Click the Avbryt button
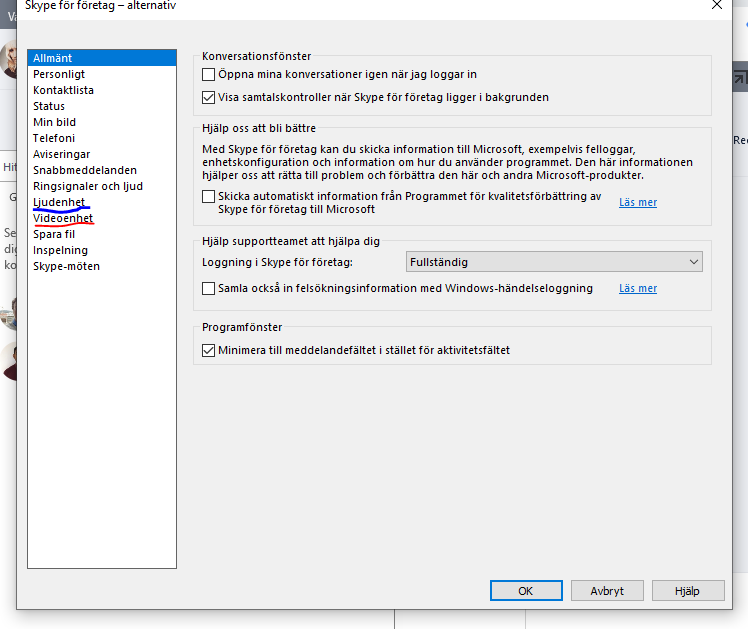This screenshot has width=748, height=629. 607,591
